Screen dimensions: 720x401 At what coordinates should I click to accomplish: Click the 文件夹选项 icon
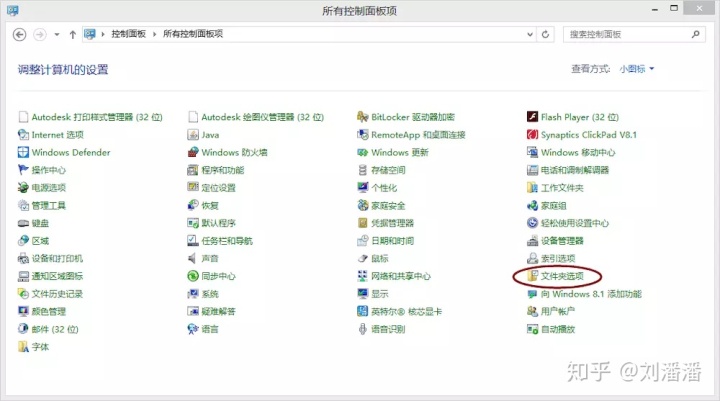532,276
